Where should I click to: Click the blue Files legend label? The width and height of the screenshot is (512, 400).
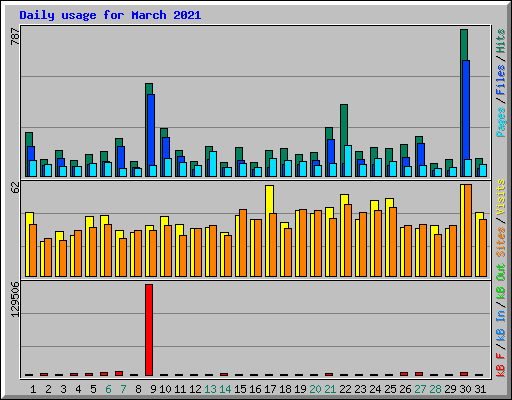[501, 80]
